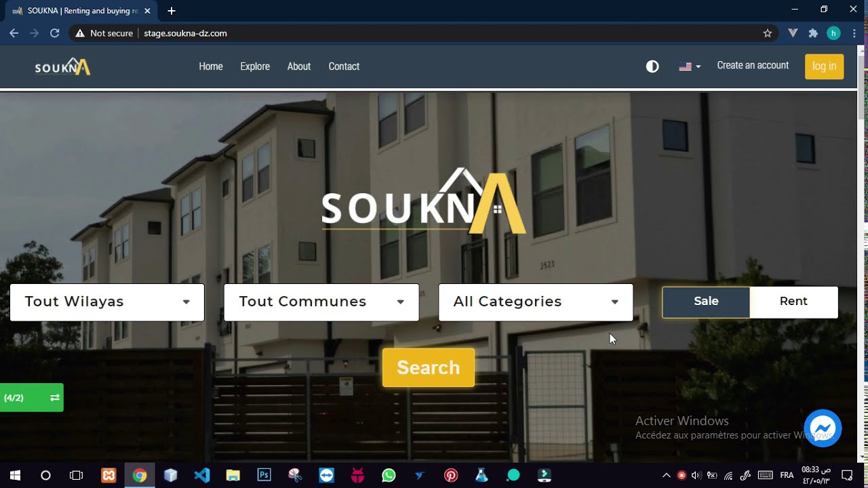
Task: Open the Extensions puzzle icon
Action: pyautogui.click(x=813, y=33)
